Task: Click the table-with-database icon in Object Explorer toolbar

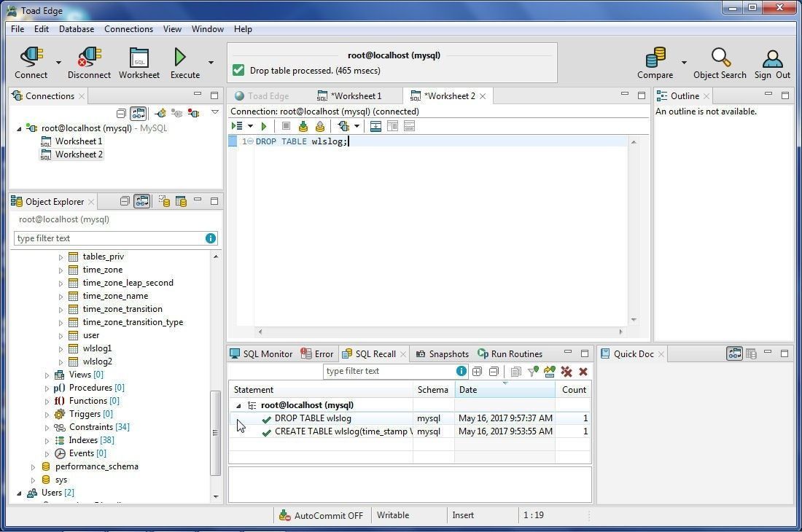Action: [181, 201]
